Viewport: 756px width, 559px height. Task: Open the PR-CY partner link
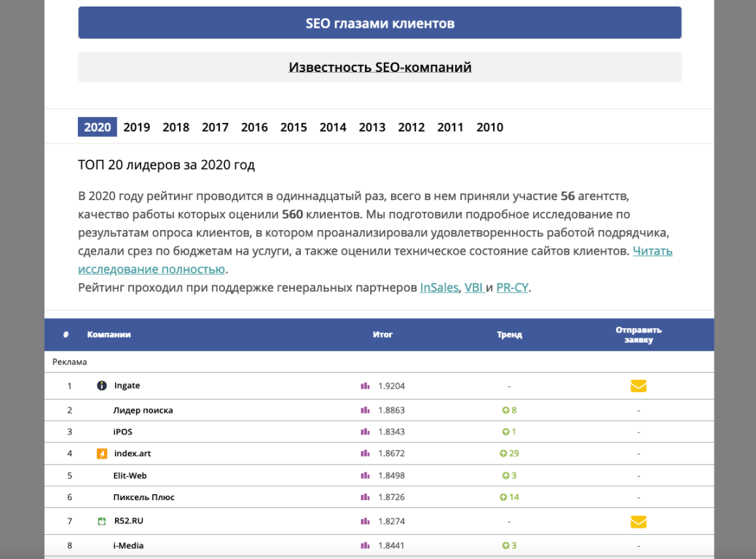[x=513, y=288]
